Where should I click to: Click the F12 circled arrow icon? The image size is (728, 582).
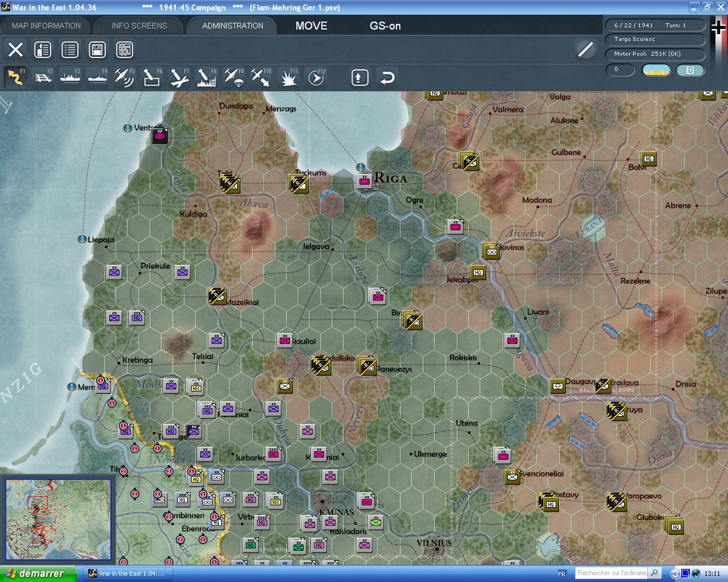(316, 77)
